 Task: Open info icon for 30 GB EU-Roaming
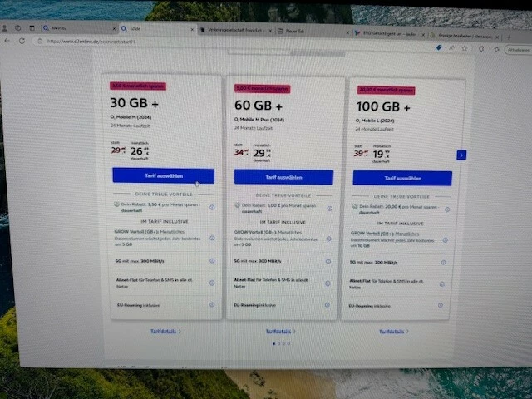coord(212,304)
